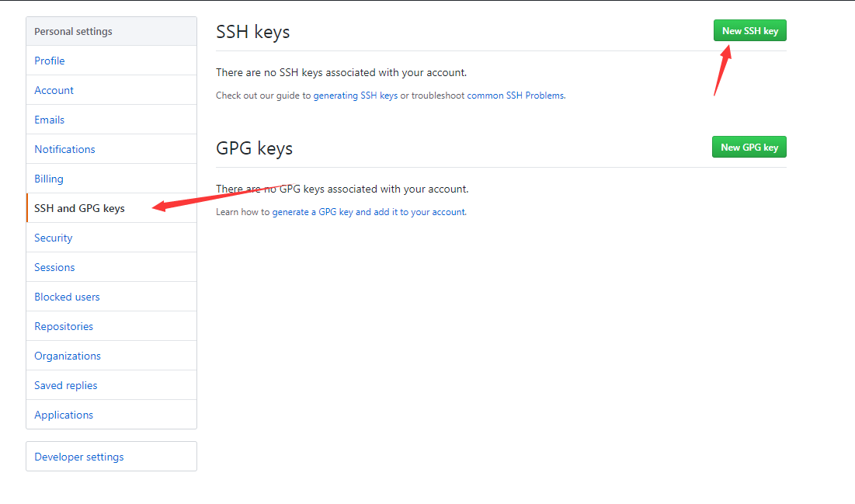The width and height of the screenshot is (855, 504).
Task: Open the Profile settings page
Action: (50, 61)
